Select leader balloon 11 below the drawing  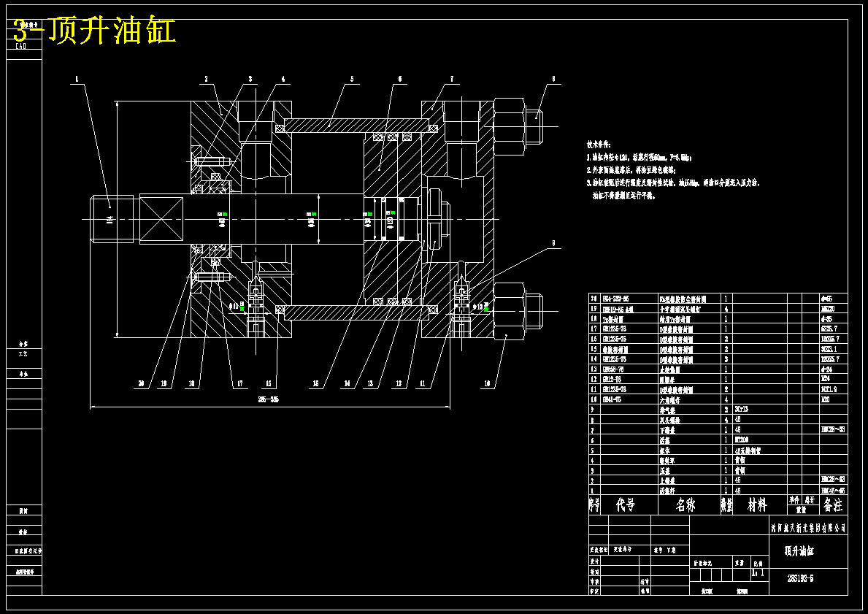coord(423,384)
